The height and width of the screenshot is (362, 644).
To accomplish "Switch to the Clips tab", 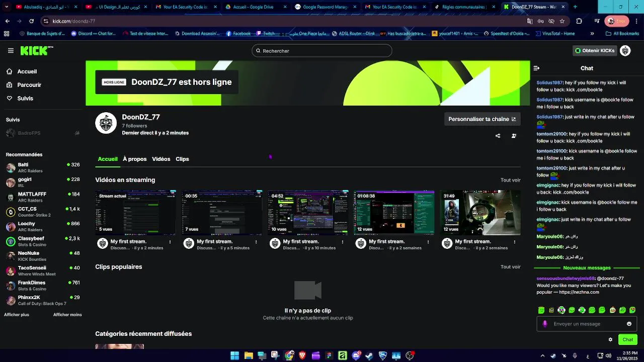I will 182,159.
